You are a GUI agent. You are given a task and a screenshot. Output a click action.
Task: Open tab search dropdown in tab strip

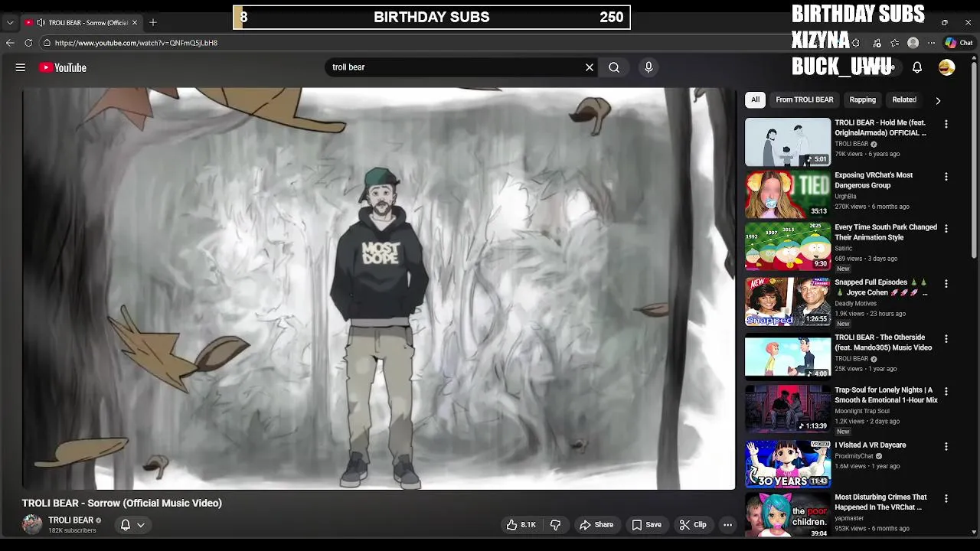pos(10,22)
